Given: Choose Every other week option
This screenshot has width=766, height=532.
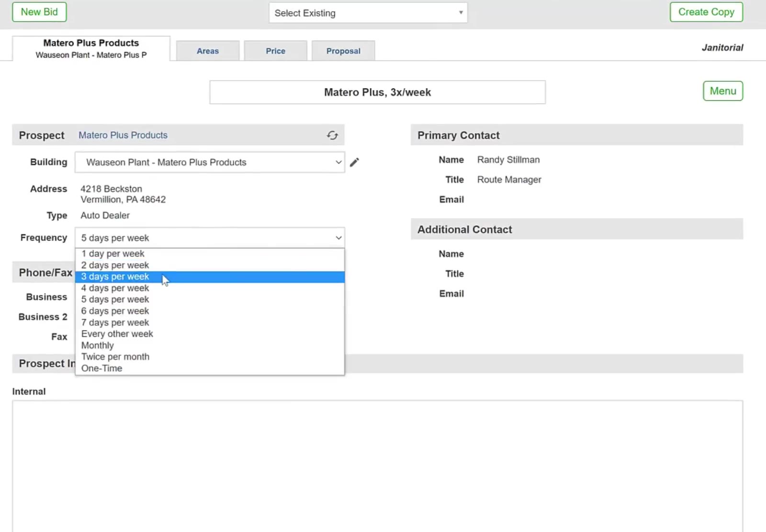Looking at the screenshot, I should click(210, 334).
